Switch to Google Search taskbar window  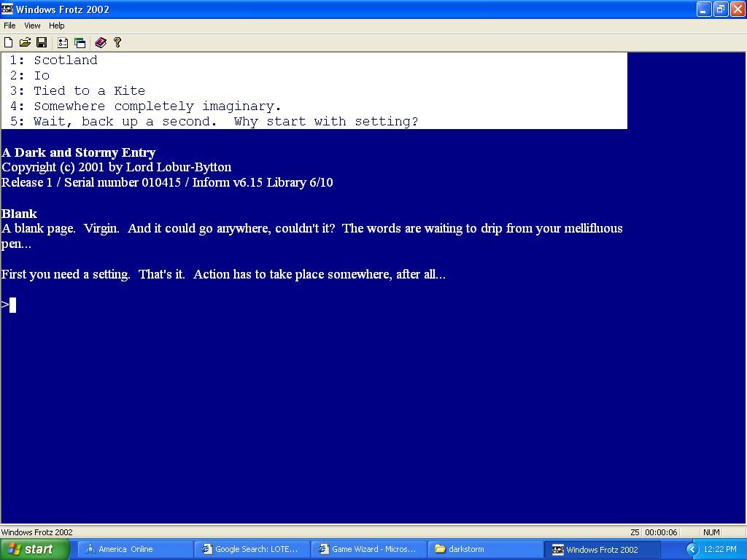251,550
